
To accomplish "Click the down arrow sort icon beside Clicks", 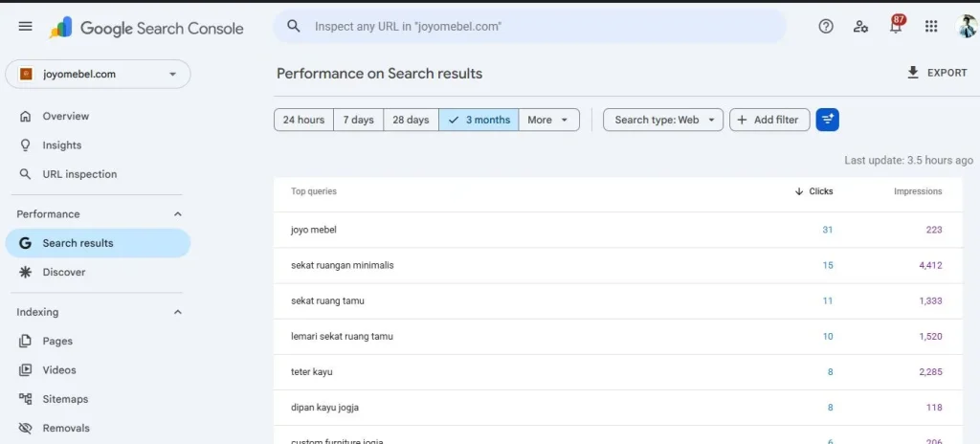I will (x=799, y=191).
